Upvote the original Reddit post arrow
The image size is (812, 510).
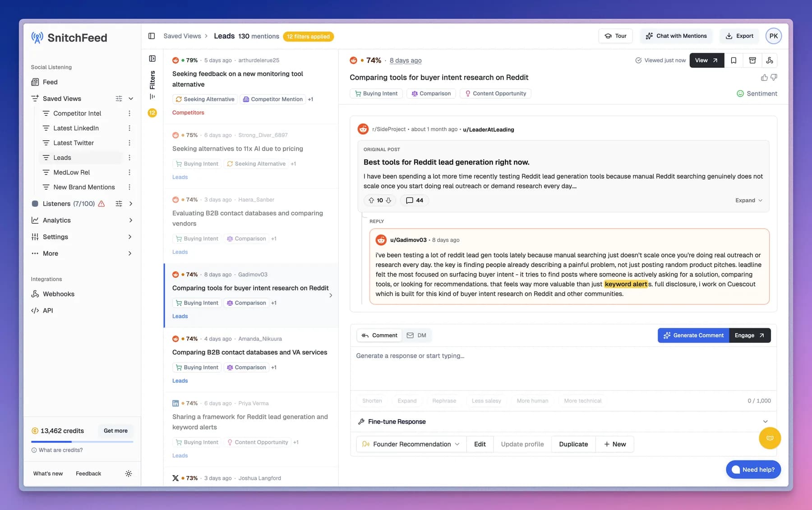[371, 200]
